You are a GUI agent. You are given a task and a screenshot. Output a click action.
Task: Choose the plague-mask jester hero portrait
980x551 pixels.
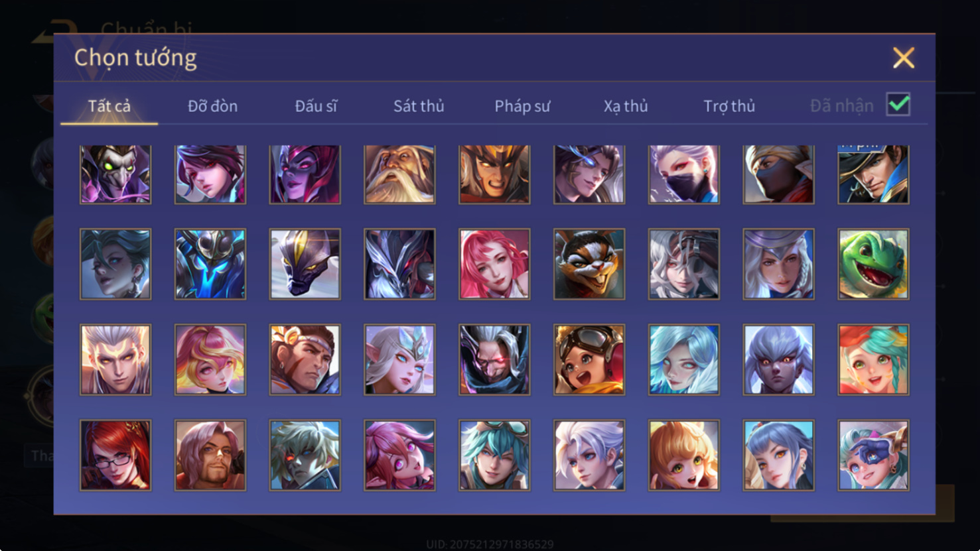[115, 174]
